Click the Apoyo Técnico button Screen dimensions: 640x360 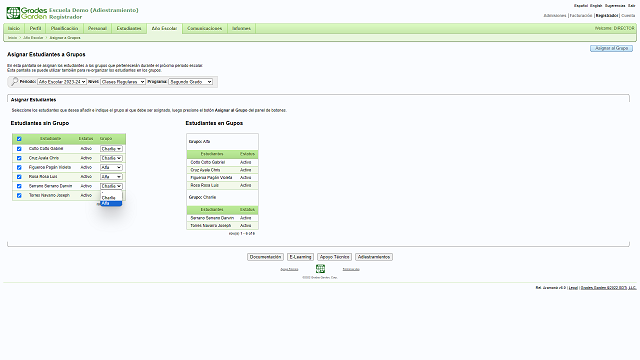[x=334, y=257]
